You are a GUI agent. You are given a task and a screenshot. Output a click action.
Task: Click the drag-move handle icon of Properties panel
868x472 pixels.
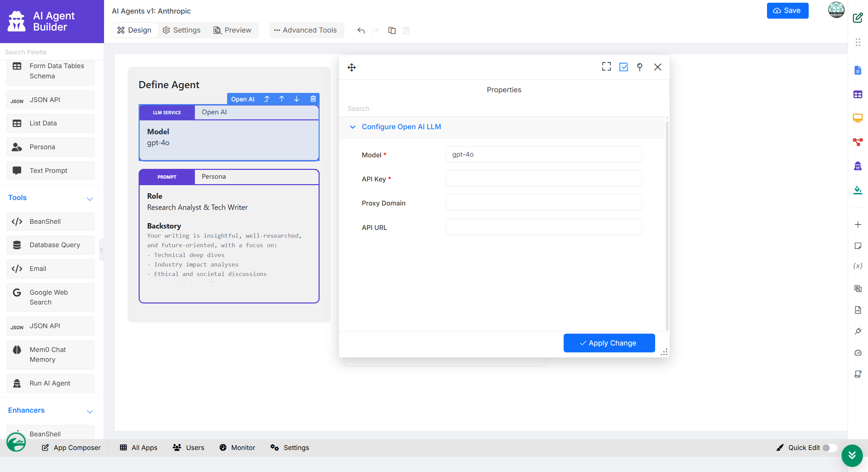tap(351, 67)
